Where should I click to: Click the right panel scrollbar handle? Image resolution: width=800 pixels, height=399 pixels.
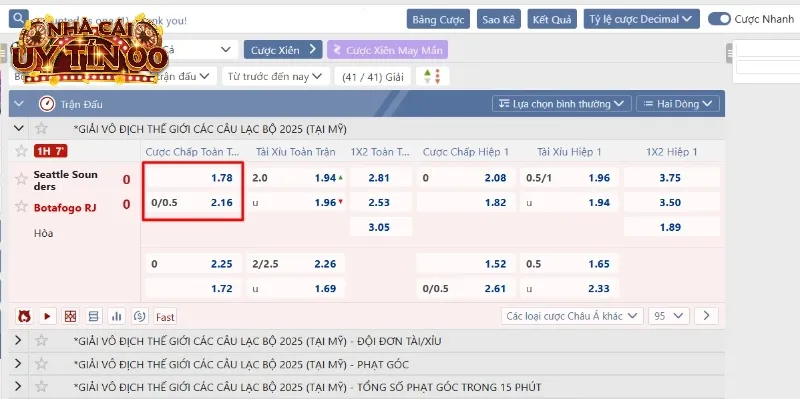pos(729,53)
